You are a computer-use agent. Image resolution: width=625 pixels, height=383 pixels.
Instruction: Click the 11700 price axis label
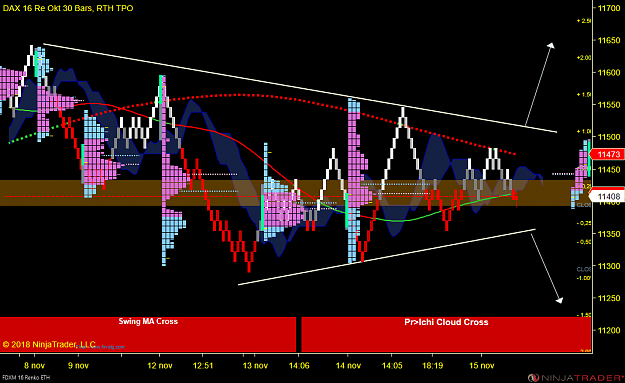[609, 8]
